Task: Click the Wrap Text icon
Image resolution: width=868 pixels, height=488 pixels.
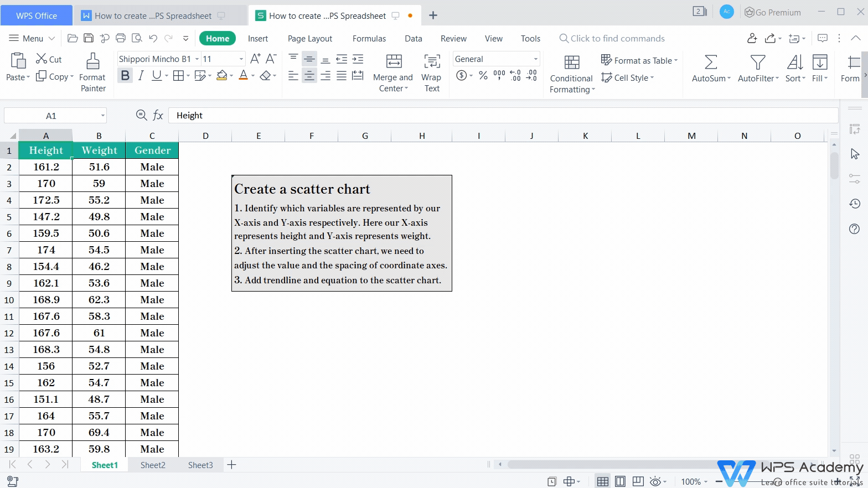Action: tap(432, 61)
